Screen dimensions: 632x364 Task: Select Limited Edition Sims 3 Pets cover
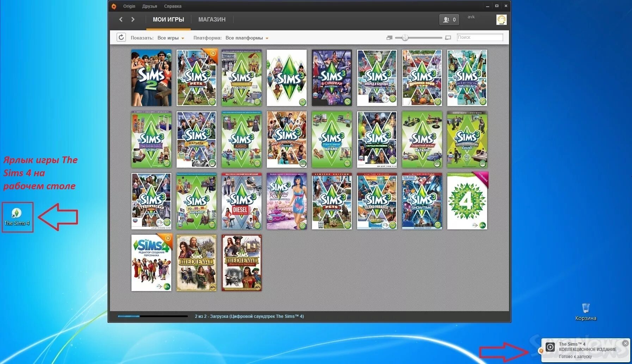(x=332, y=201)
